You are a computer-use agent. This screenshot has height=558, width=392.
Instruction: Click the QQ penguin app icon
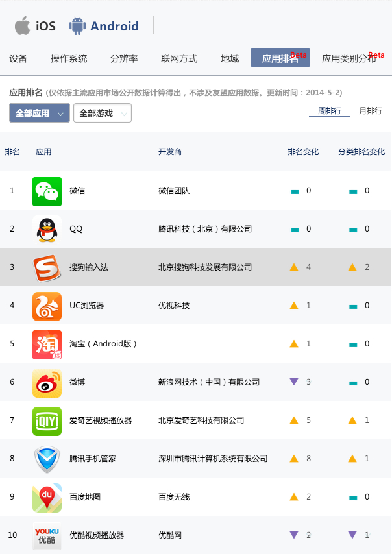pos(47,230)
